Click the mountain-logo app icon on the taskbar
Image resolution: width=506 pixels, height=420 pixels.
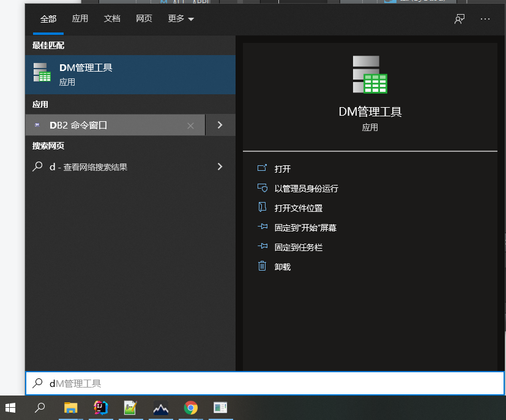coord(160,408)
